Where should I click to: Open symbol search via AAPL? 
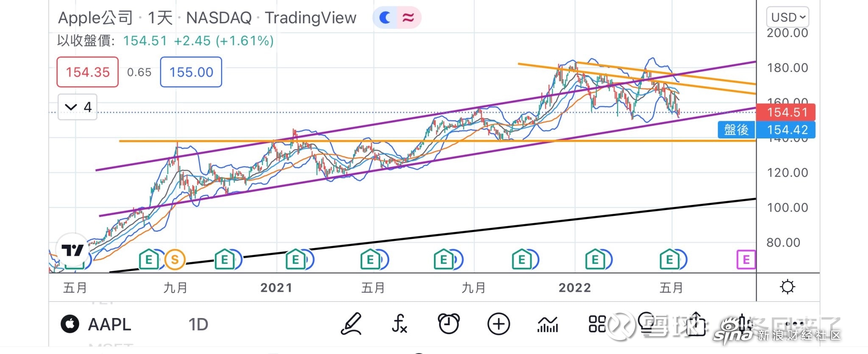(x=109, y=324)
